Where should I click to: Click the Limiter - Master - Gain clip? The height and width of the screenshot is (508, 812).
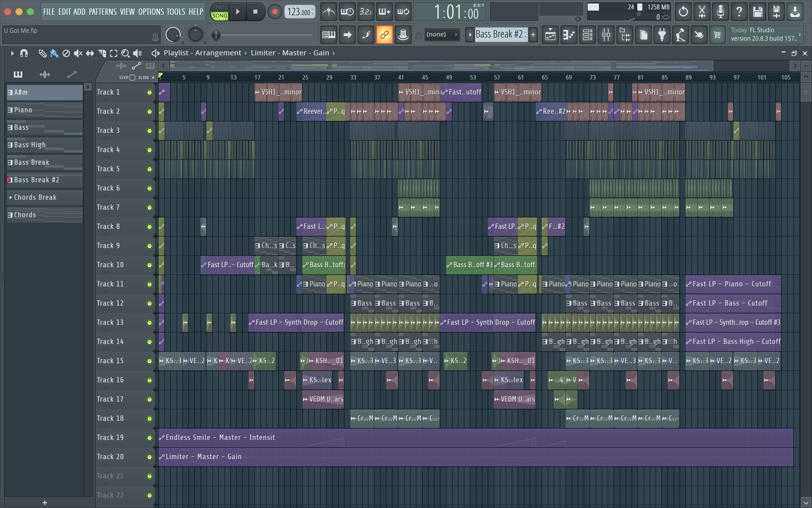(x=476, y=457)
